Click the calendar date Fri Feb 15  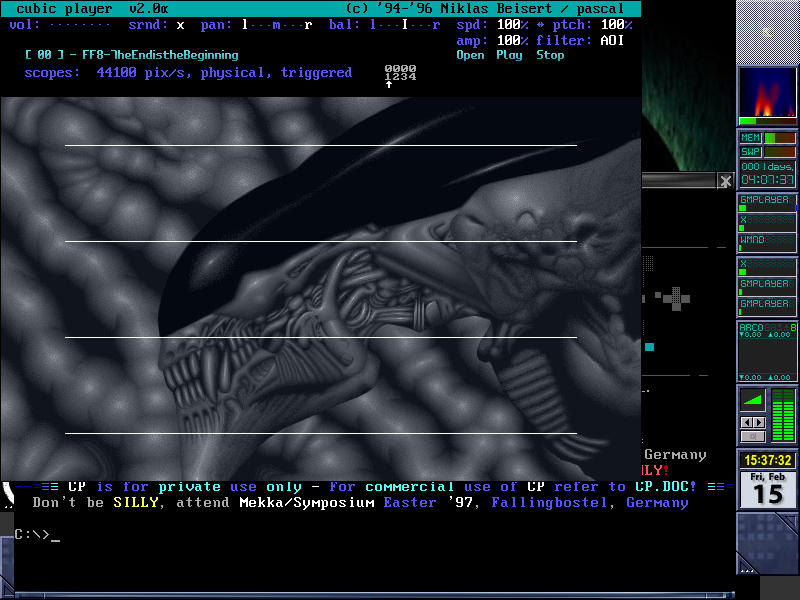pos(767,489)
